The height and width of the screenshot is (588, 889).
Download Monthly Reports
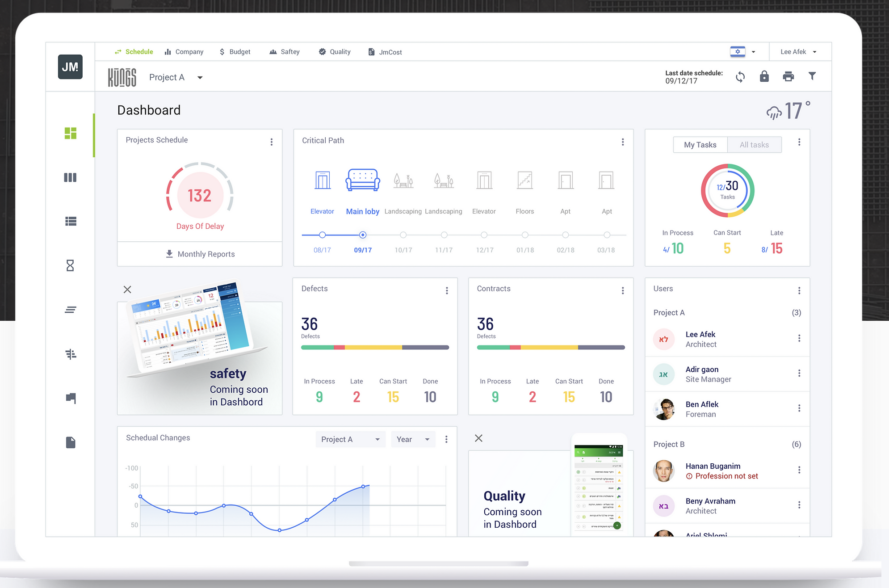click(200, 254)
